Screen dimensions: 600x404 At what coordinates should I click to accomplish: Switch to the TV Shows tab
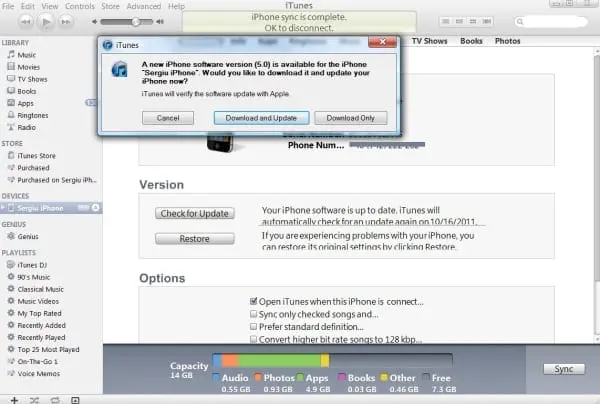[x=429, y=41]
